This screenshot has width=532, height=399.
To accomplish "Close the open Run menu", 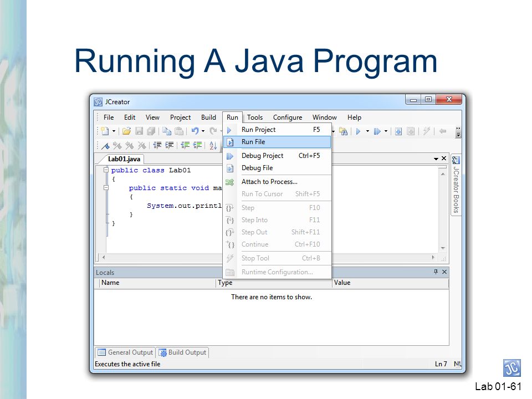I will pos(232,117).
